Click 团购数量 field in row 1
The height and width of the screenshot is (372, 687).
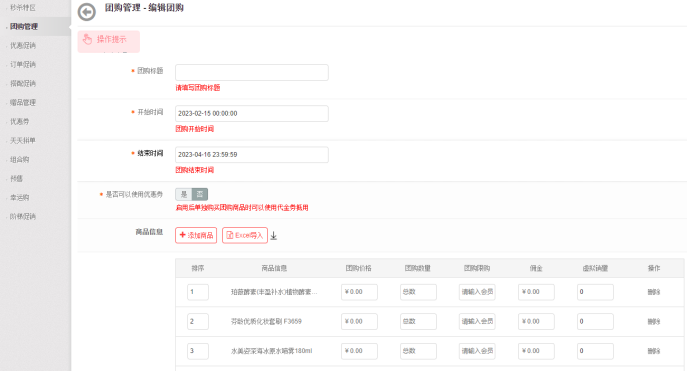(x=418, y=292)
